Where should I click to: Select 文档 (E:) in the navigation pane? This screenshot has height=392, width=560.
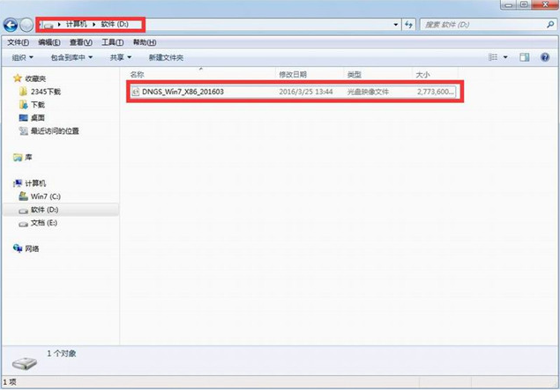pyautogui.click(x=44, y=223)
